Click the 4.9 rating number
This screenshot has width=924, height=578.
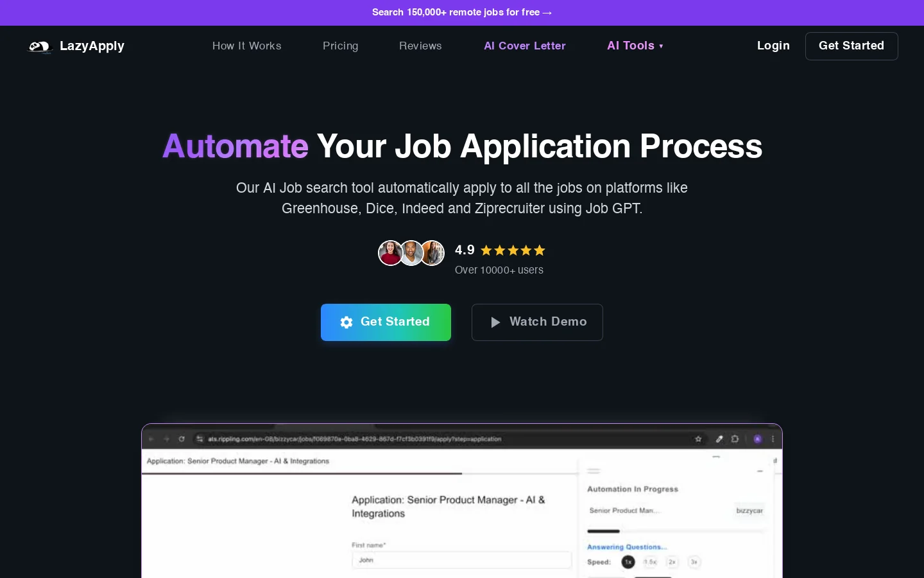[x=465, y=250]
